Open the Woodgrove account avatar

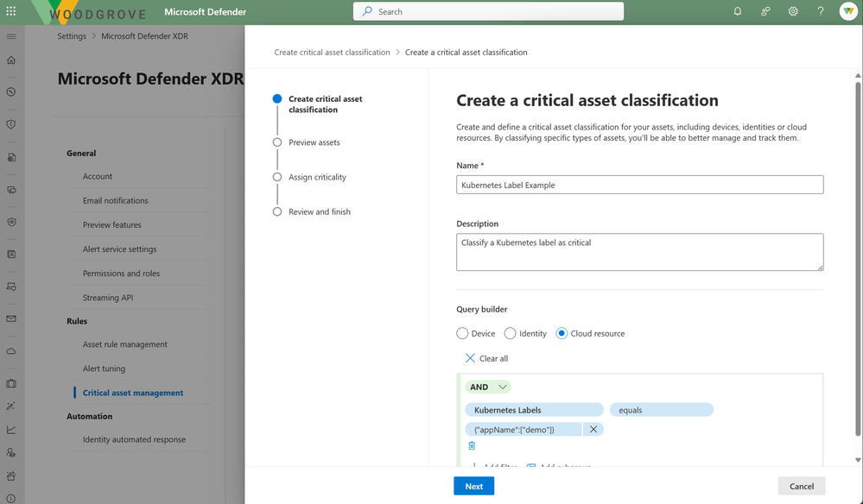click(848, 11)
